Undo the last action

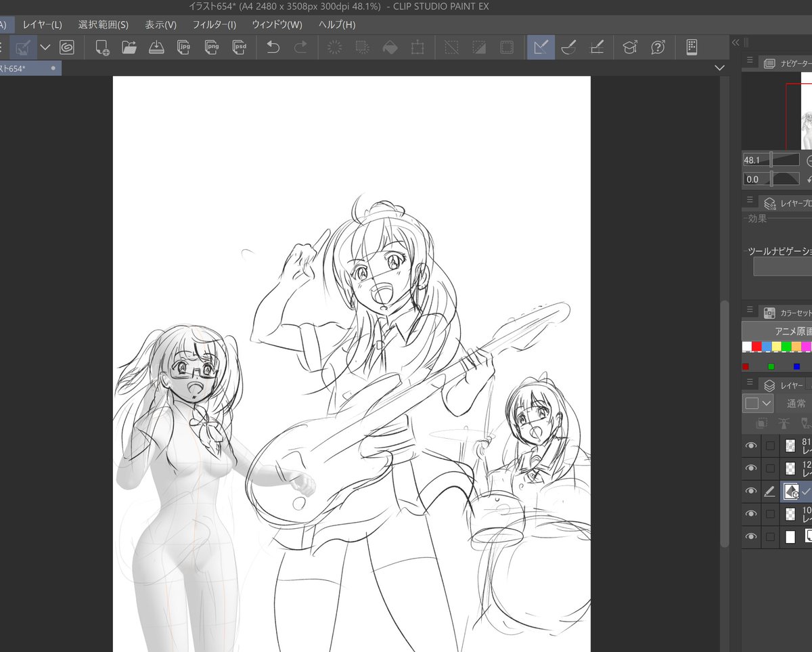(273, 47)
